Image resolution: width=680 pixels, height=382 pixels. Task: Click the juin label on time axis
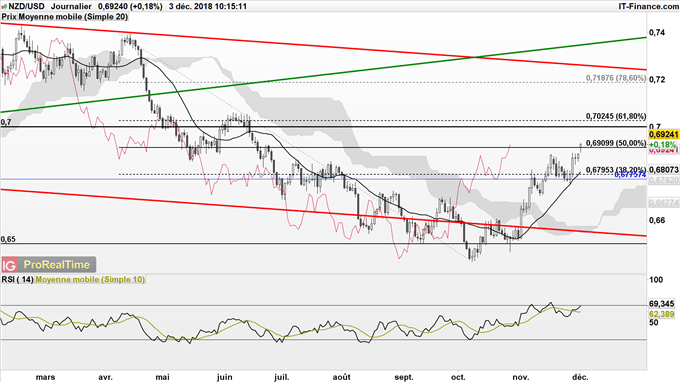coord(224,377)
